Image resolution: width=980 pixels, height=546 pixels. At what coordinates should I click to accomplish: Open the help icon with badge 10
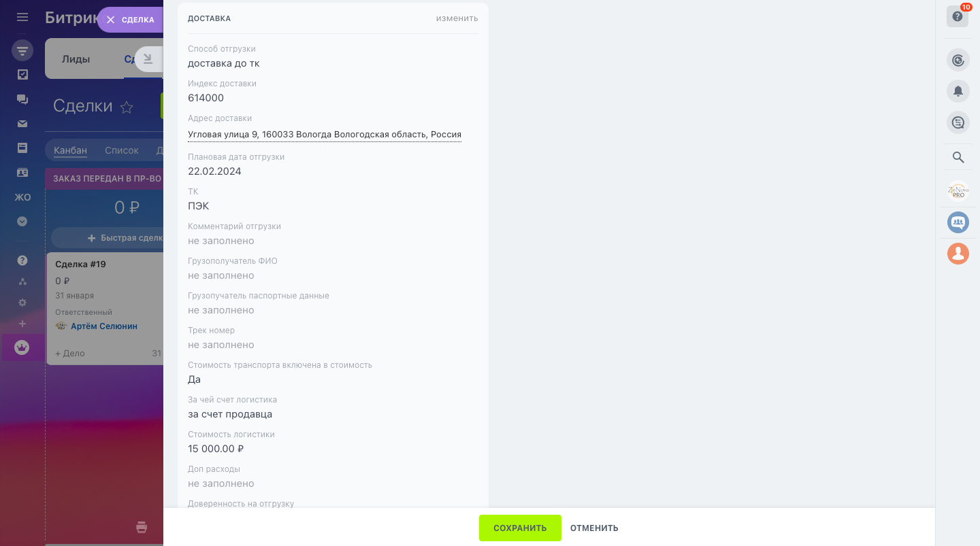coord(958,16)
